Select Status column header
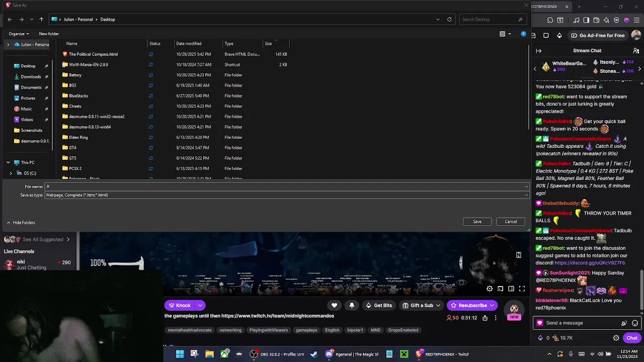Viewport: 644px width, 362px height. 154,43
